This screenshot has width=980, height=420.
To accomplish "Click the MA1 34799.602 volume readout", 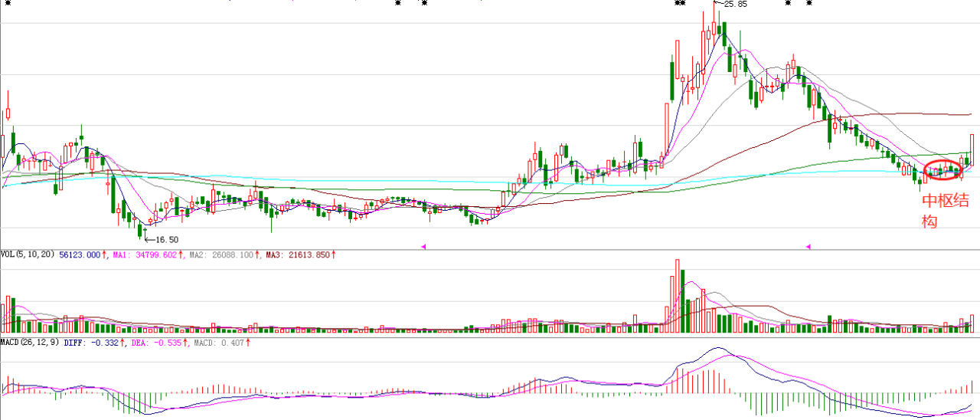I will coord(145,254).
